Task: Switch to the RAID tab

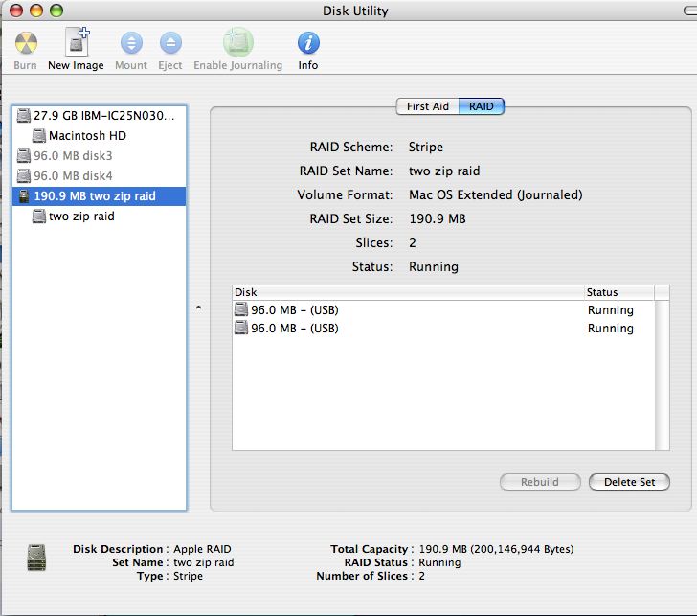Action: point(482,106)
